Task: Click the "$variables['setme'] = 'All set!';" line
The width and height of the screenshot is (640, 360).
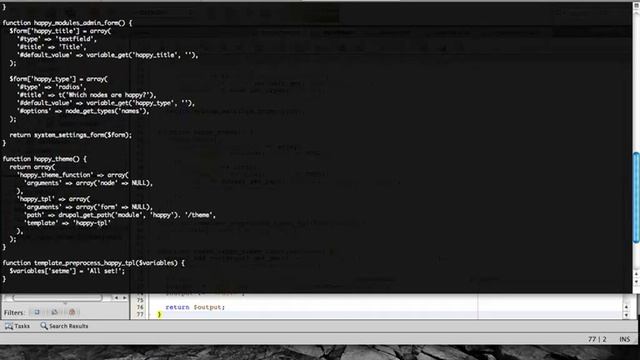Action: click(67, 271)
